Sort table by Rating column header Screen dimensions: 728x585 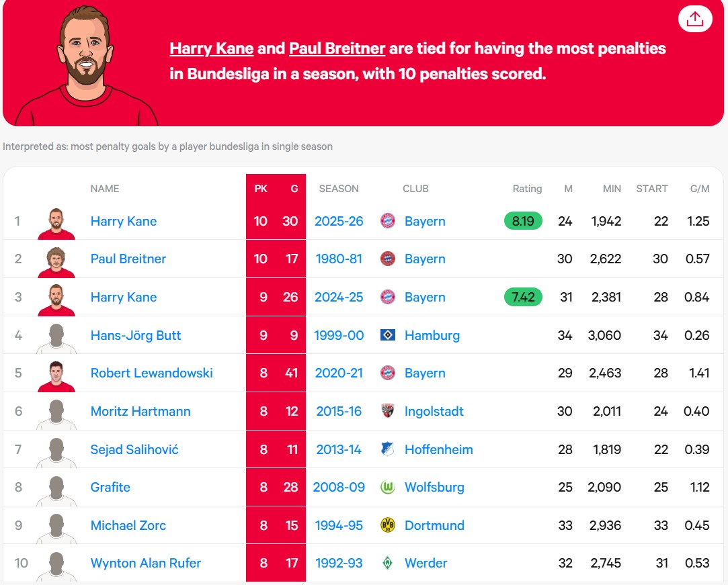point(527,189)
